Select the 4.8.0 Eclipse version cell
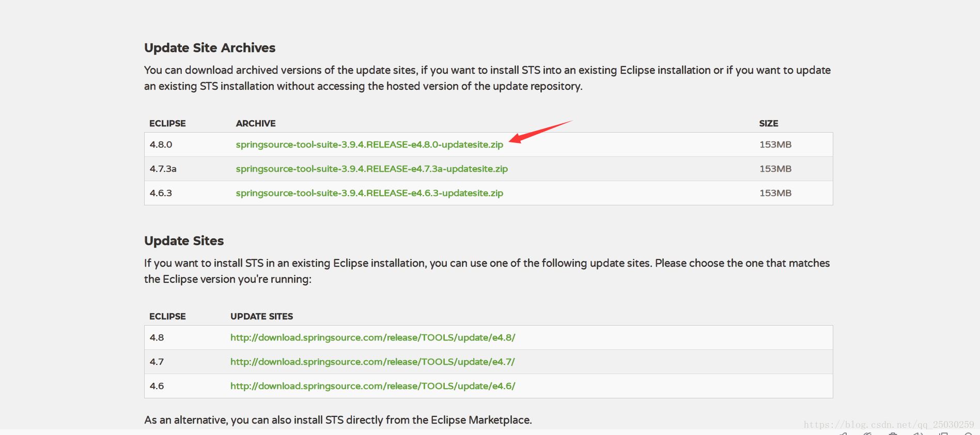This screenshot has height=435, width=980. click(161, 144)
